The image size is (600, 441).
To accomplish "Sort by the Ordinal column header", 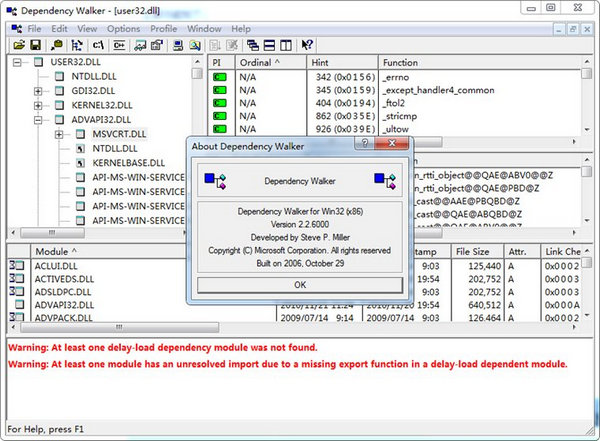I will coord(271,62).
